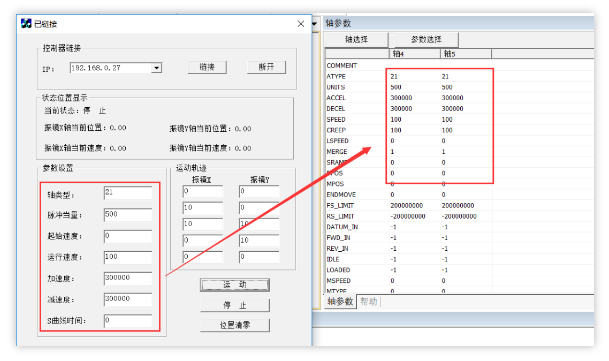Select the IDLE row label

333,259
